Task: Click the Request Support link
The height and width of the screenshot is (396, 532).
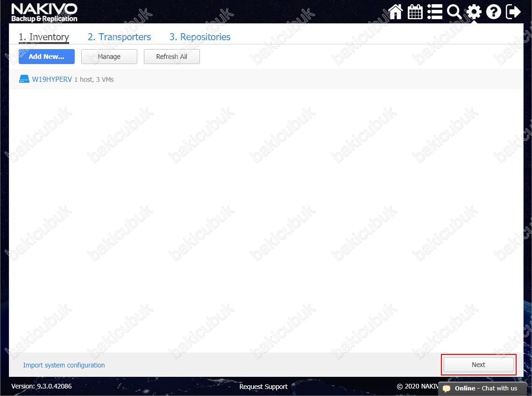Action: click(263, 387)
